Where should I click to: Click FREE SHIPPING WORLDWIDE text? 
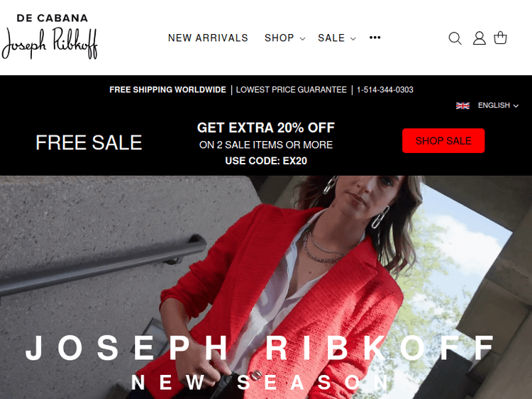(x=167, y=90)
